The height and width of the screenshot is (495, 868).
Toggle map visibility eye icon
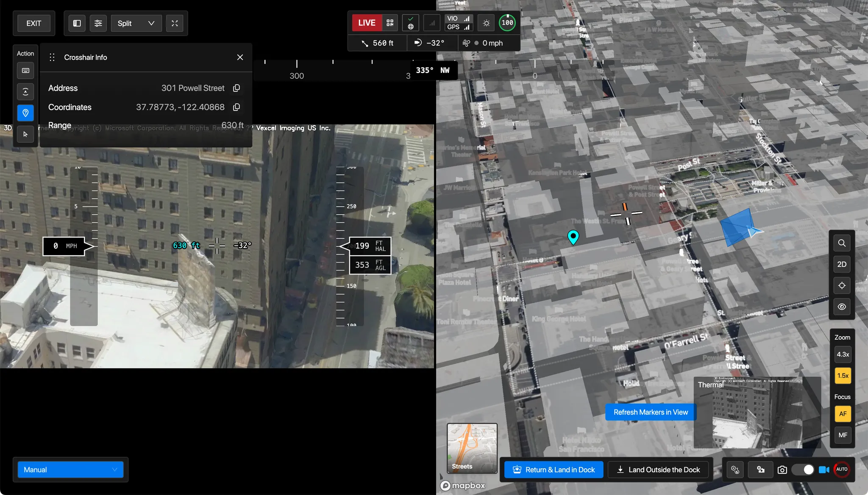tap(842, 307)
